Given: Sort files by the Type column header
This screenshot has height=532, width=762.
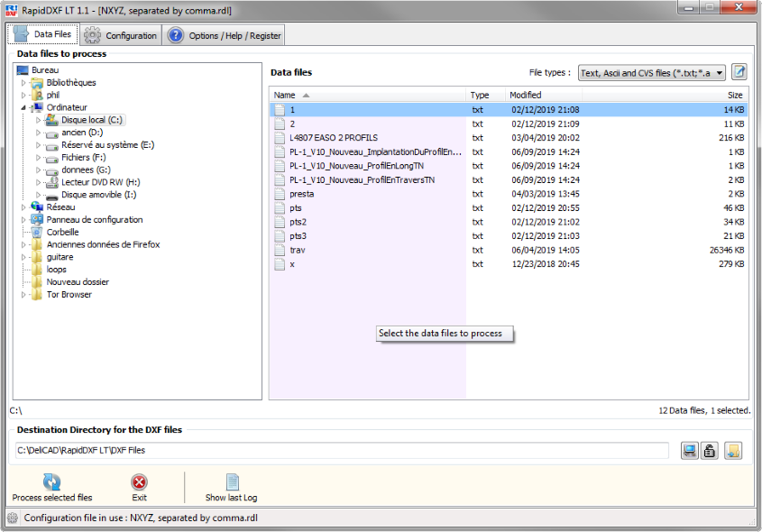Looking at the screenshot, I should pyautogui.click(x=486, y=96).
